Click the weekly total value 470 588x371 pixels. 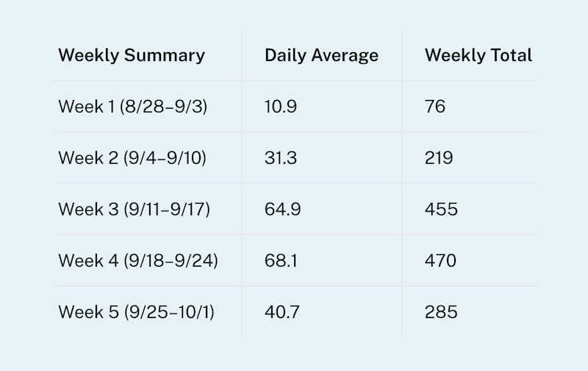[x=440, y=261]
